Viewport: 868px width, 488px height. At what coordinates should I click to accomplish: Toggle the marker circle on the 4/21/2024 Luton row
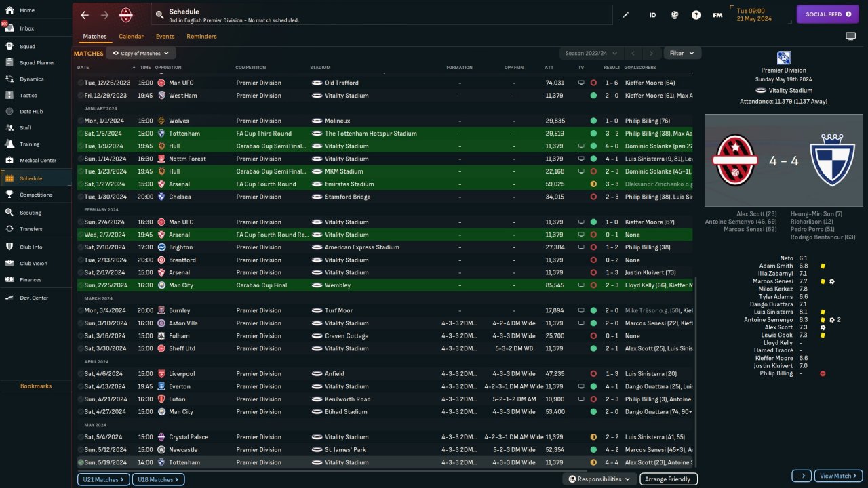(81, 399)
